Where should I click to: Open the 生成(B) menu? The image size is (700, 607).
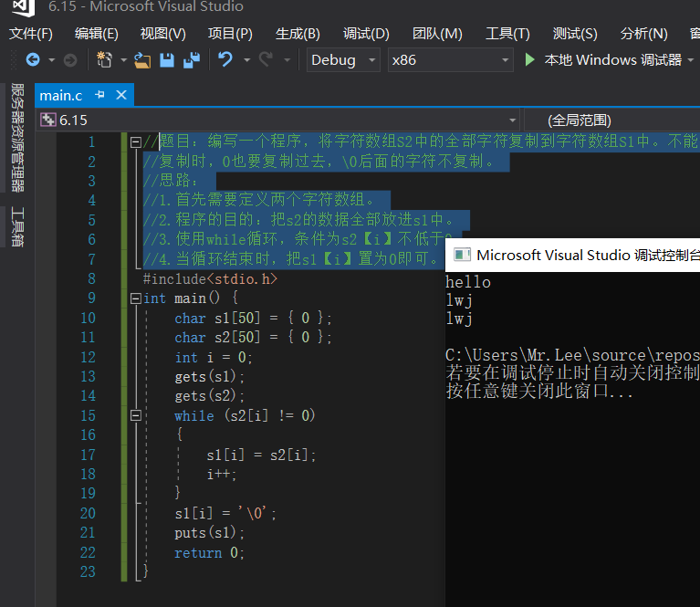point(298,34)
